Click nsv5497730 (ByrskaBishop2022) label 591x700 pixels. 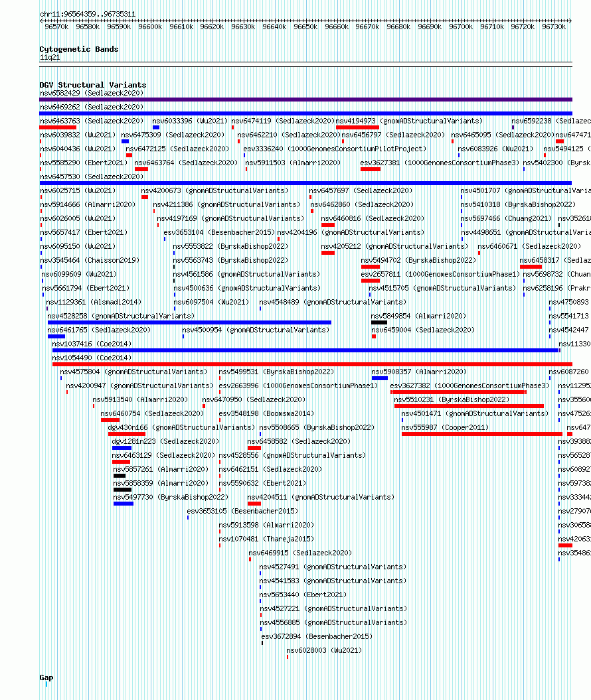[x=171, y=498]
